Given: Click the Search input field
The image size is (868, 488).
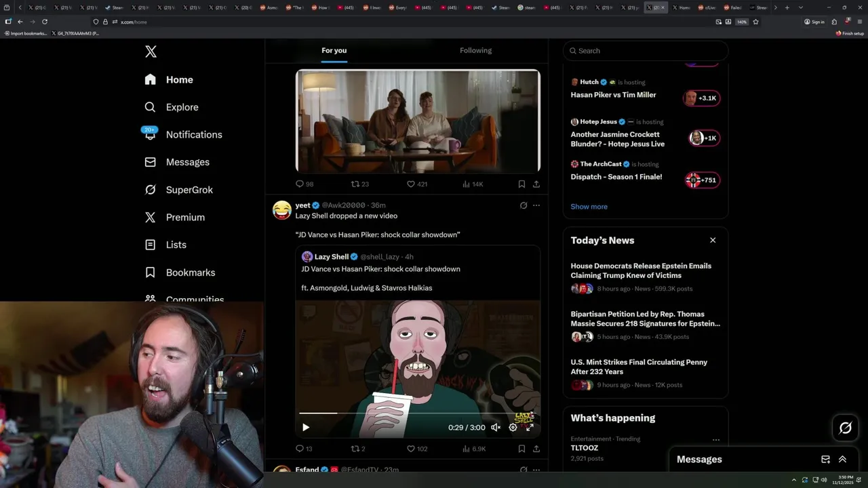Looking at the screenshot, I should (646, 51).
